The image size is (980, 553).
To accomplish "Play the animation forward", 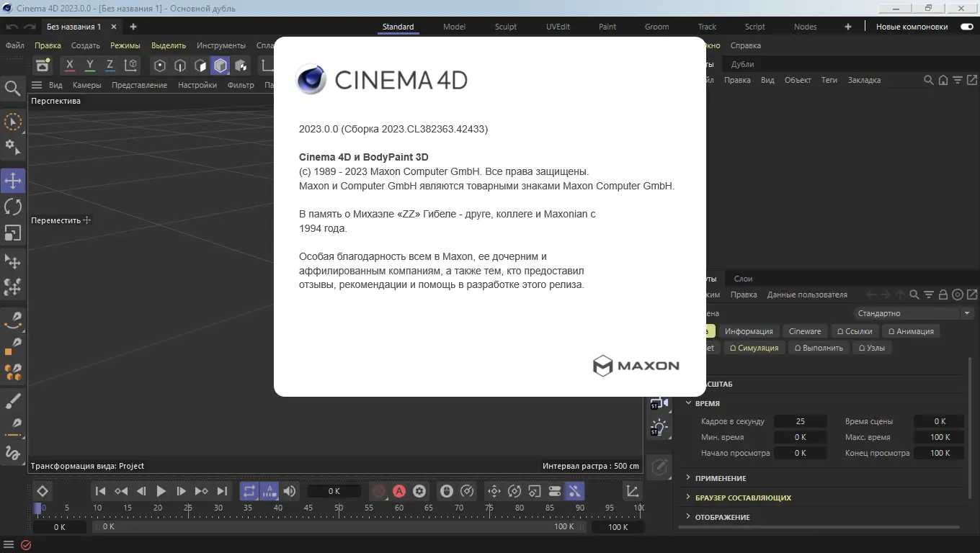I will point(161,491).
